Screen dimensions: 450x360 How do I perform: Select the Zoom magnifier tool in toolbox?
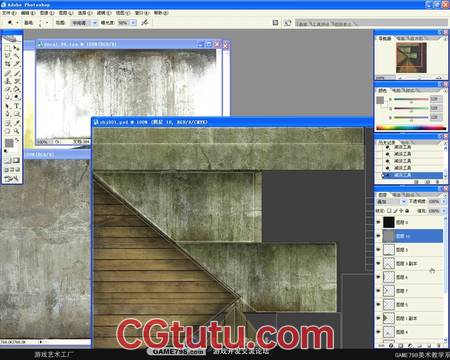pyautogui.click(x=16, y=131)
